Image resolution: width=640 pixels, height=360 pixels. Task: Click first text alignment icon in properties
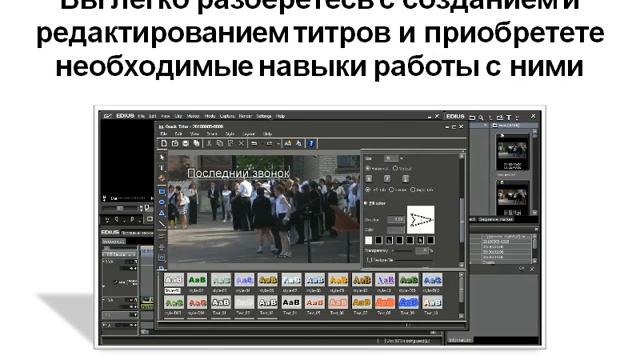pos(369,179)
